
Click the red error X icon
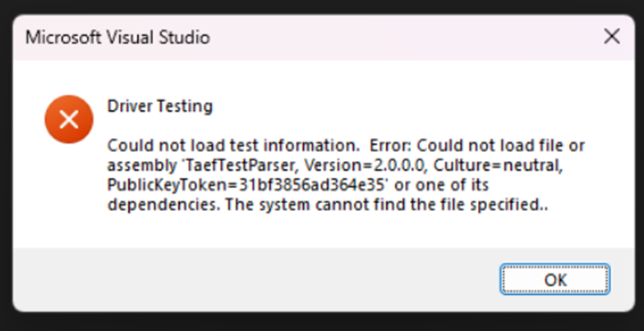click(69, 120)
